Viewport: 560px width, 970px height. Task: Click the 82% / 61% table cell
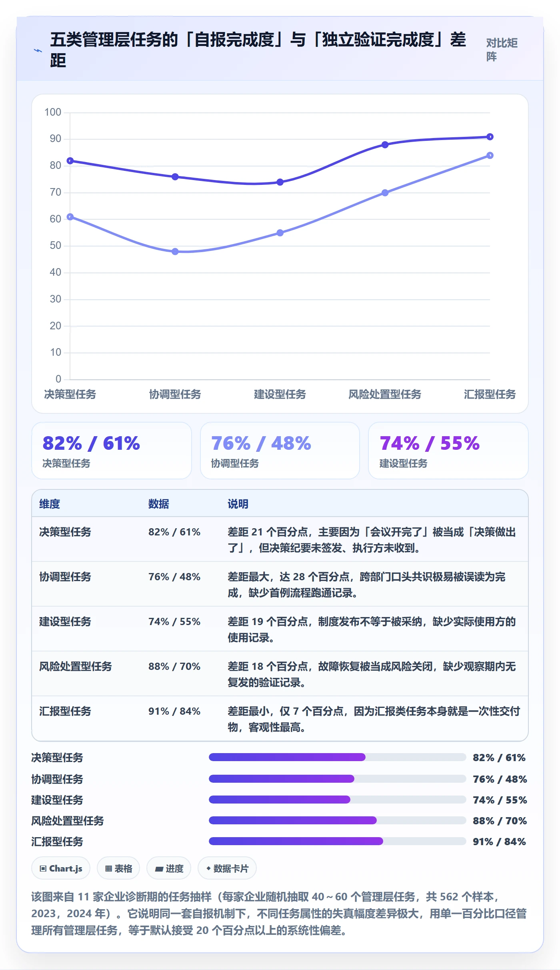(x=174, y=532)
